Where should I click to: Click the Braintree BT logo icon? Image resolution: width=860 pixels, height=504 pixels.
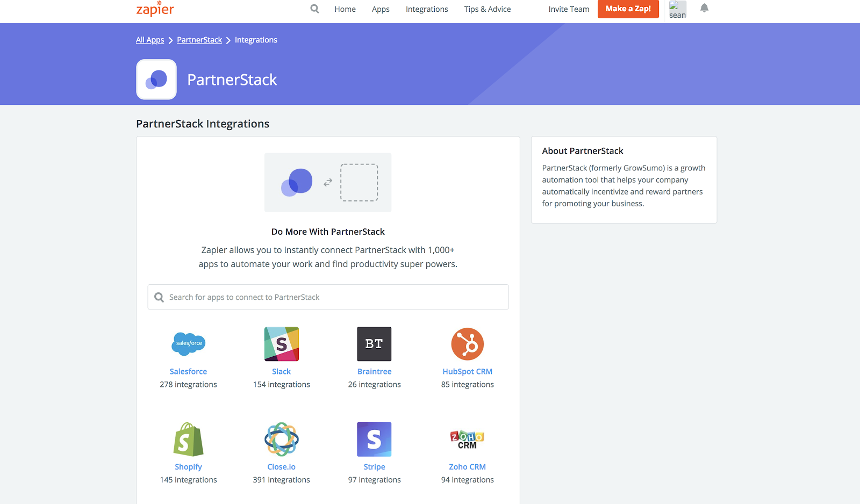[x=374, y=344]
